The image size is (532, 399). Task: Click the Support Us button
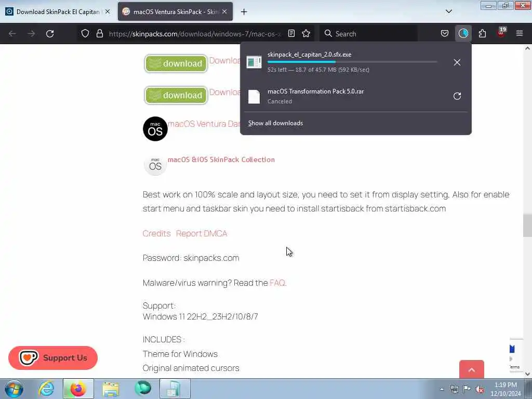pyautogui.click(x=53, y=357)
